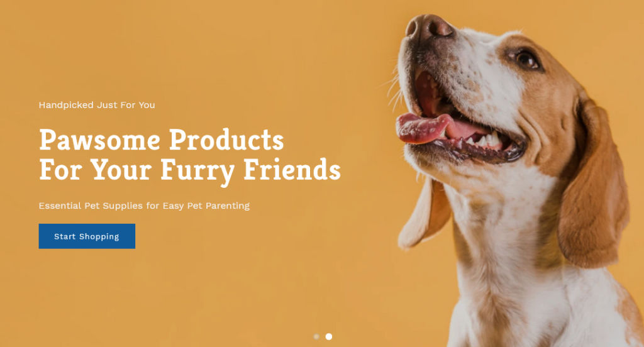
Task: Click the word Shopping on blue button
Action: 99,236
